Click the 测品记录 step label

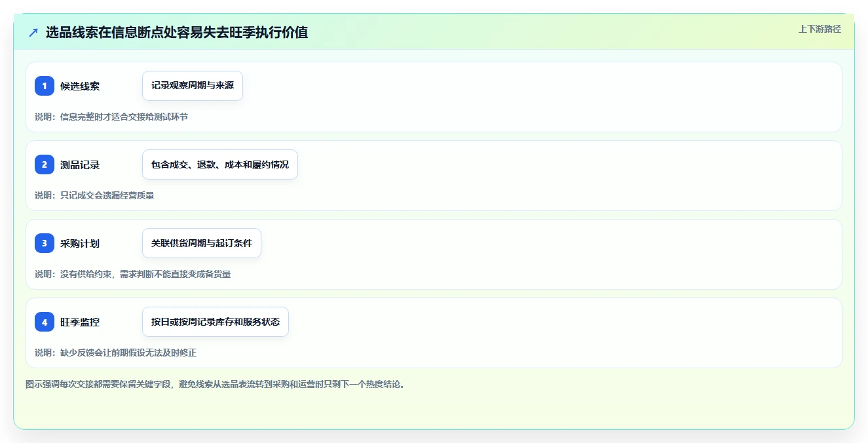pyautogui.click(x=80, y=164)
